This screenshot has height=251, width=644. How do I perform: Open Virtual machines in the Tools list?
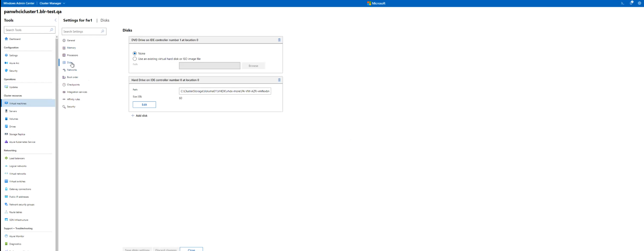click(x=28, y=103)
